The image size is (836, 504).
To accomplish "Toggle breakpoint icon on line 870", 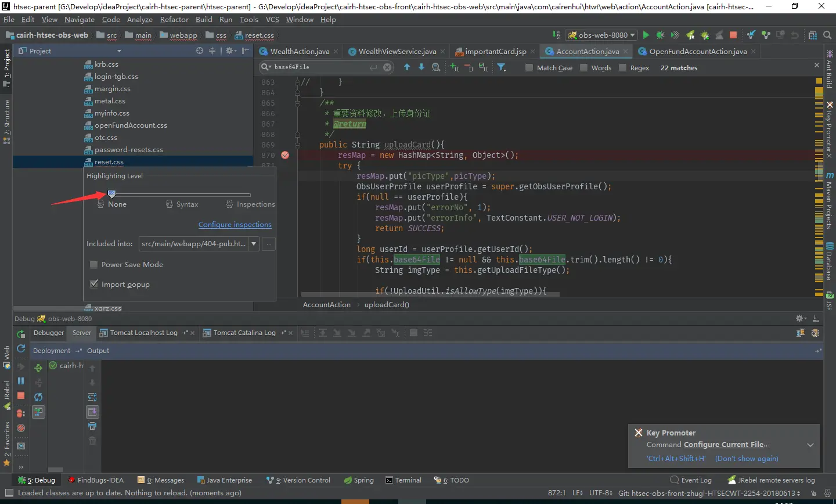I will point(285,155).
